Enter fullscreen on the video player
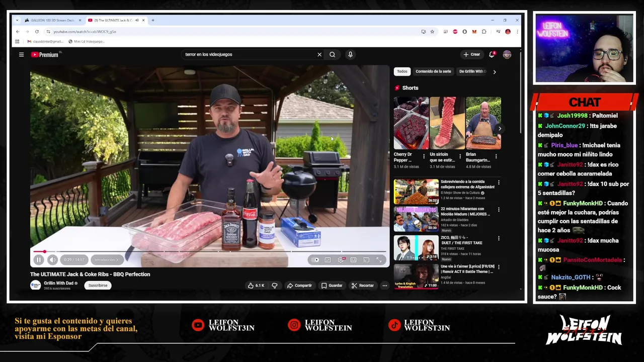The width and height of the screenshot is (644, 362). (x=379, y=260)
